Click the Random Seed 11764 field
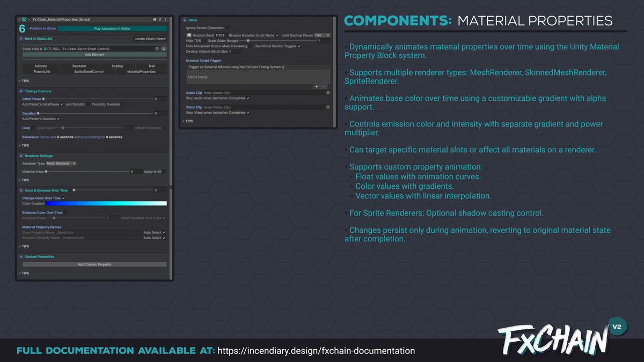 point(221,35)
